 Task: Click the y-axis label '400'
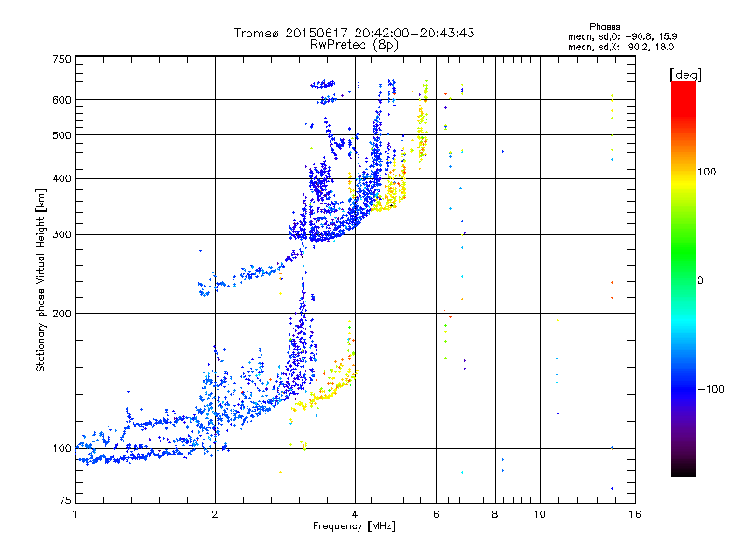point(62,178)
